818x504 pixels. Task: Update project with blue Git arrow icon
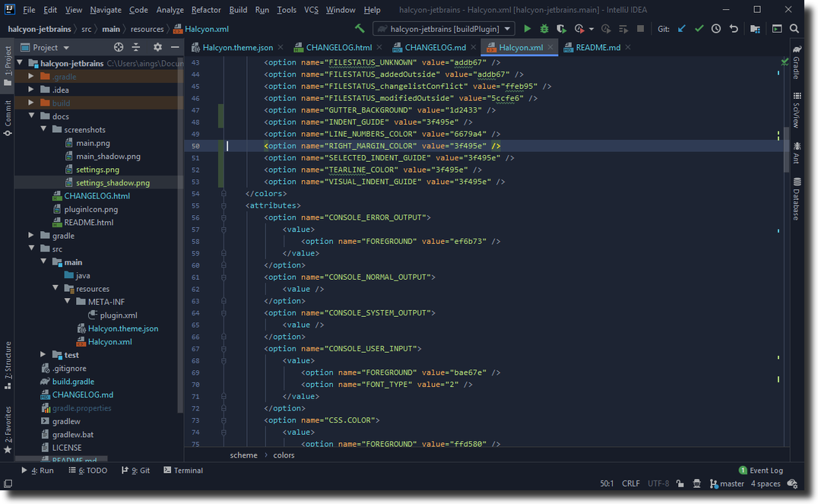[x=681, y=29]
